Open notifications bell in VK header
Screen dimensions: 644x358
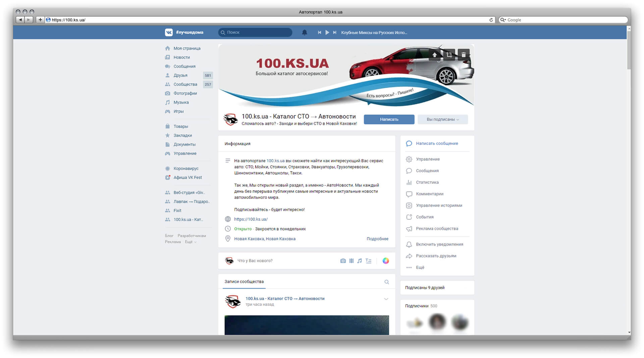305,32
